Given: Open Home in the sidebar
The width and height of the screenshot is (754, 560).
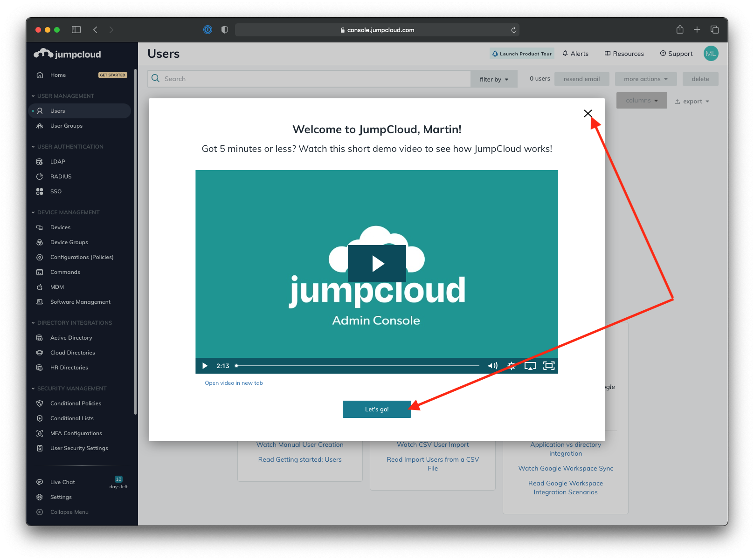Looking at the screenshot, I should [x=58, y=75].
